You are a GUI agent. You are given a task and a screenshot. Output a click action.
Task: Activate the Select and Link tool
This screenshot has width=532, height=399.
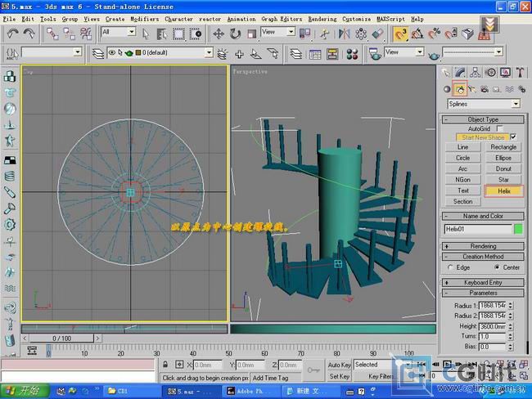[x=52, y=34]
